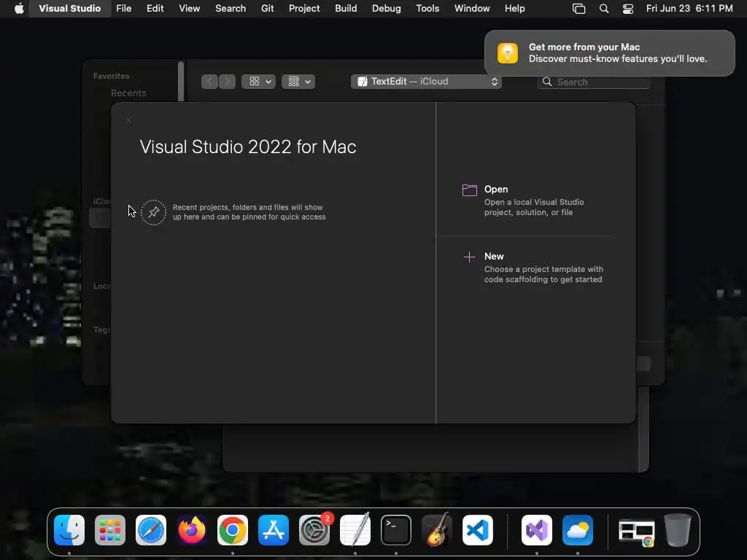Click the pin icon for recent projects
This screenshot has width=747, height=560.
pos(153,212)
